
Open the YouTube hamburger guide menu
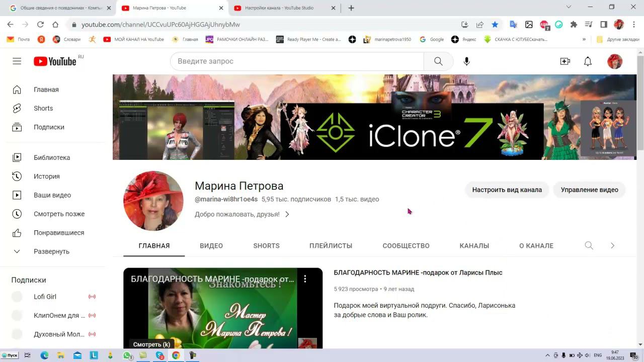click(17, 61)
